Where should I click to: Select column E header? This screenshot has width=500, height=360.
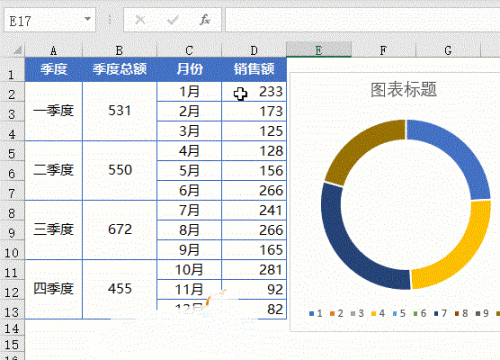point(319,50)
